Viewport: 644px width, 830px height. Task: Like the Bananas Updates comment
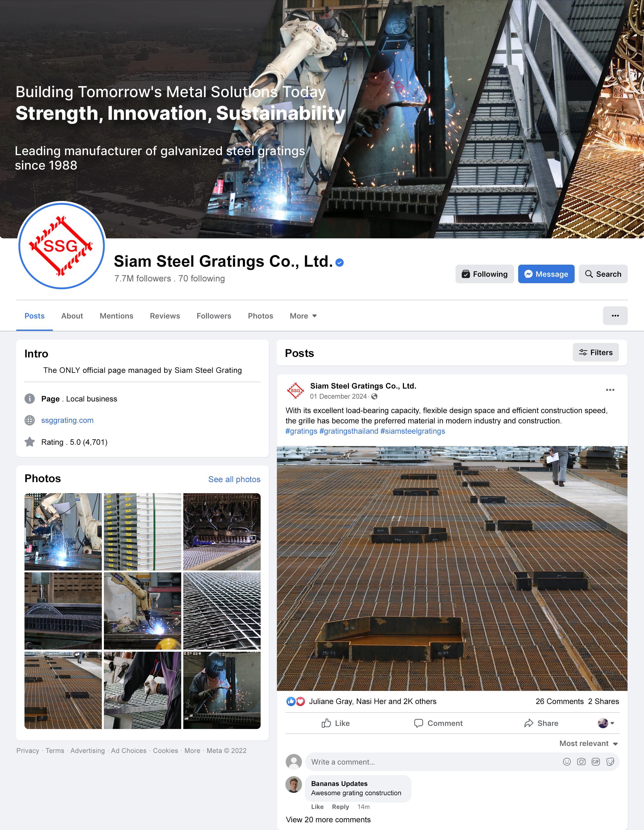pyautogui.click(x=317, y=807)
